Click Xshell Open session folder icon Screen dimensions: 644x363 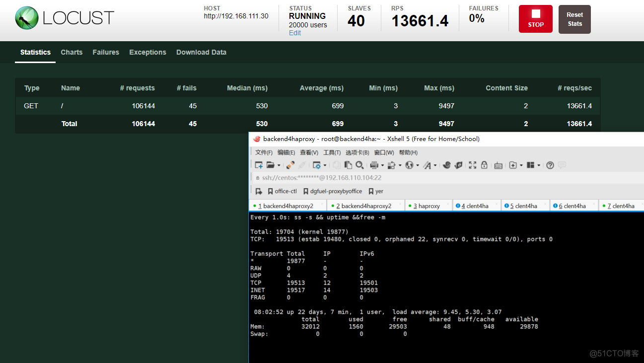(271, 165)
